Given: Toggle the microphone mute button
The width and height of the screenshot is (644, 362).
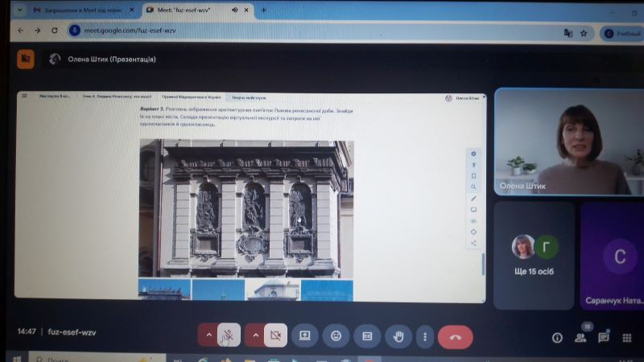Looking at the screenshot, I should 229,335.
